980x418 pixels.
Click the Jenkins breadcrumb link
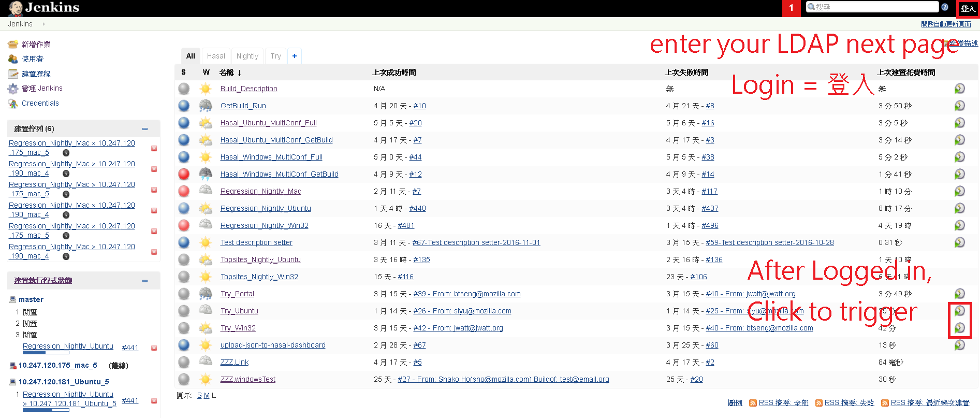click(x=20, y=24)
